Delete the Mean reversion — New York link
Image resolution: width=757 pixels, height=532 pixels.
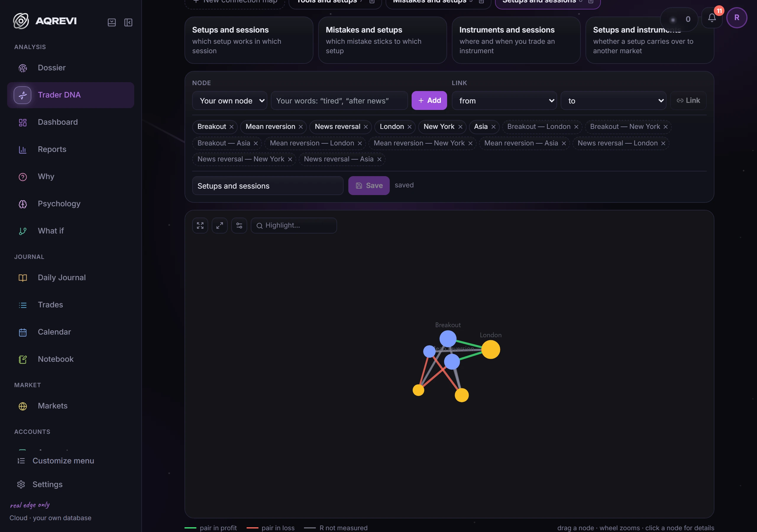[470, 143]
